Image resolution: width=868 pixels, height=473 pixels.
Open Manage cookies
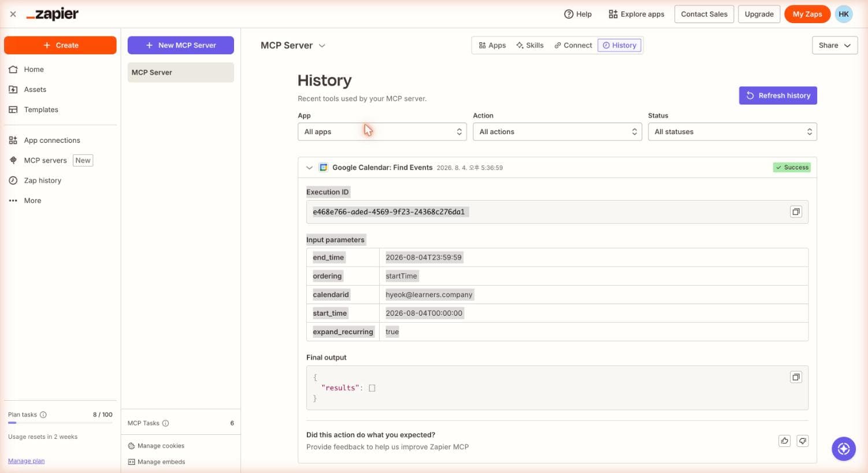point(156,446)
